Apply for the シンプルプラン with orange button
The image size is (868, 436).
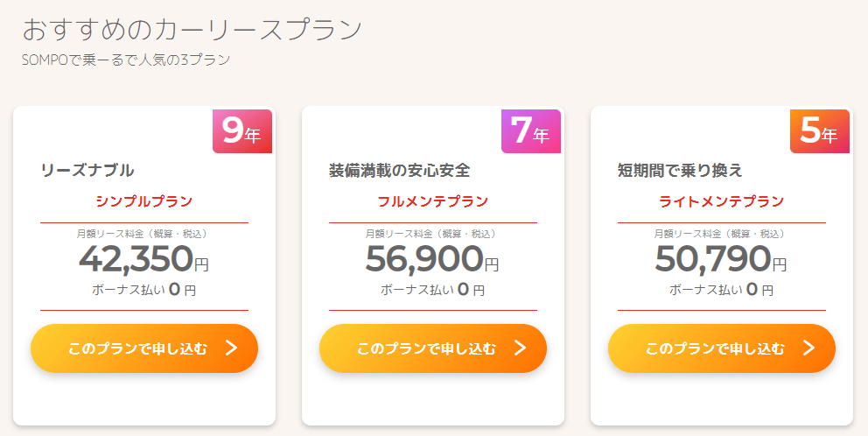143,348
